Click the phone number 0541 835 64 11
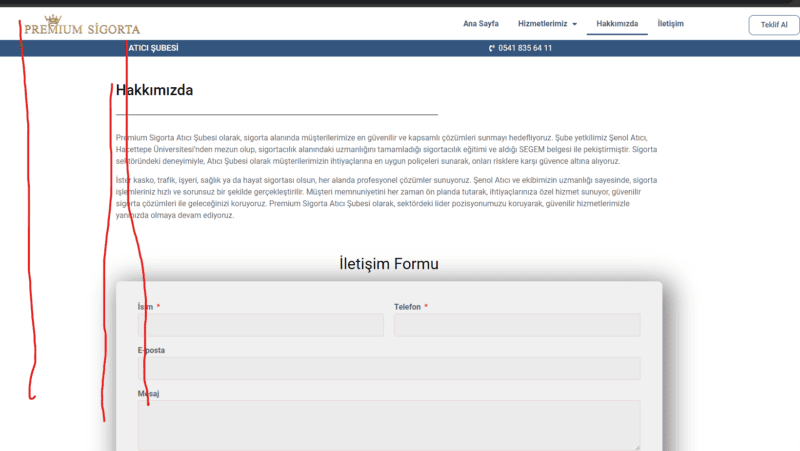The width and height of the screenshot is (800, 451). [525, 48]
